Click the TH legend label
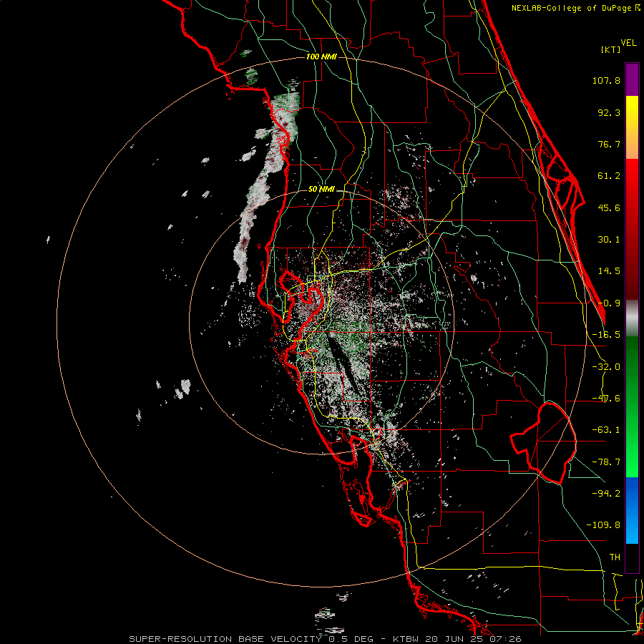Screen dimensions: 644x644 [615, 557]
